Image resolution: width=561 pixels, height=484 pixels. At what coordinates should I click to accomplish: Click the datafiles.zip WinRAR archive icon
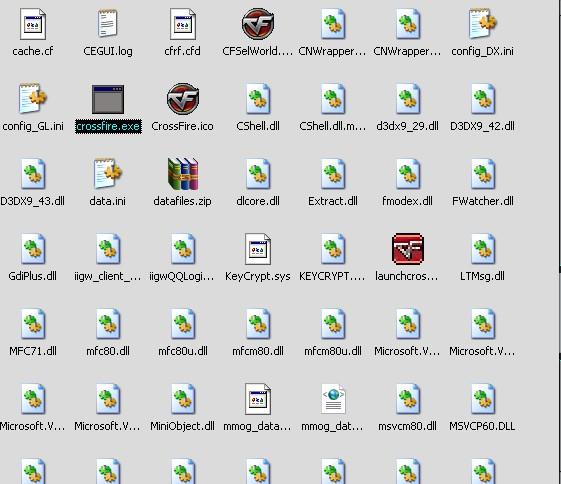pos(183,174)
